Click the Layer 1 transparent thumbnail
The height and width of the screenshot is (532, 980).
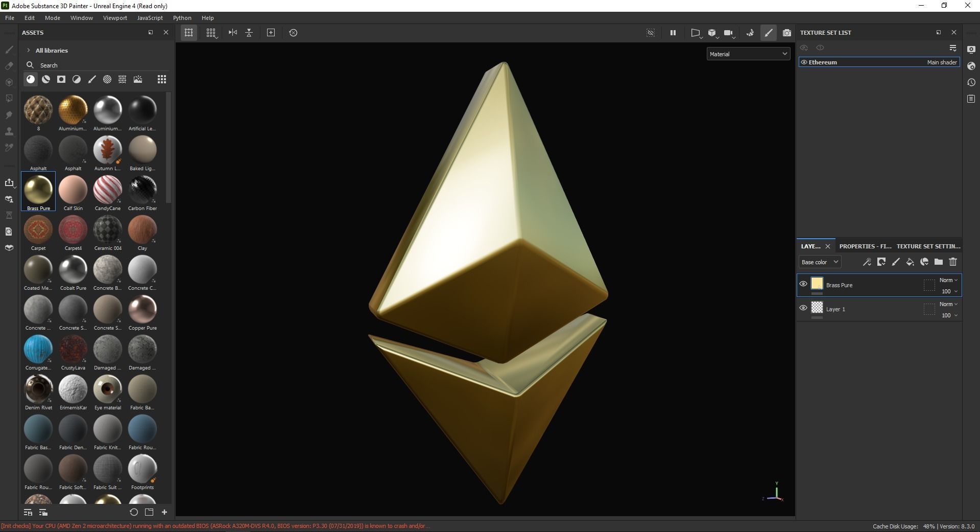(817, 308)
